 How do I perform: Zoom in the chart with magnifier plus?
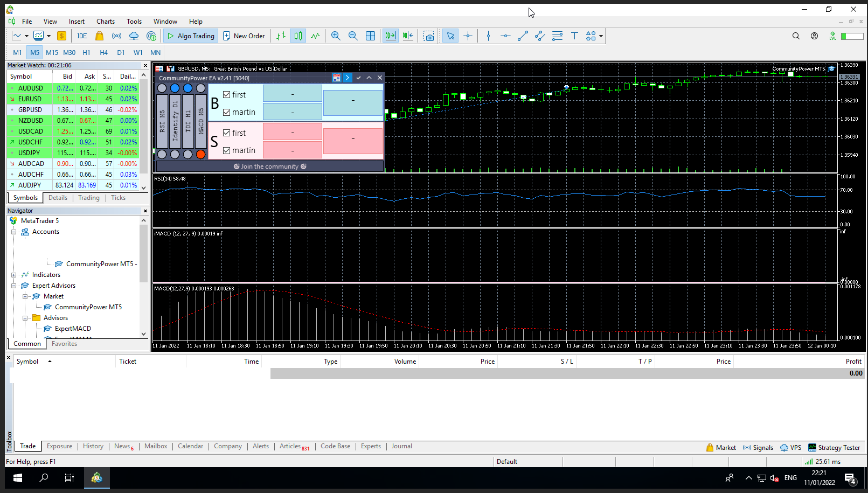click(336, 36)
